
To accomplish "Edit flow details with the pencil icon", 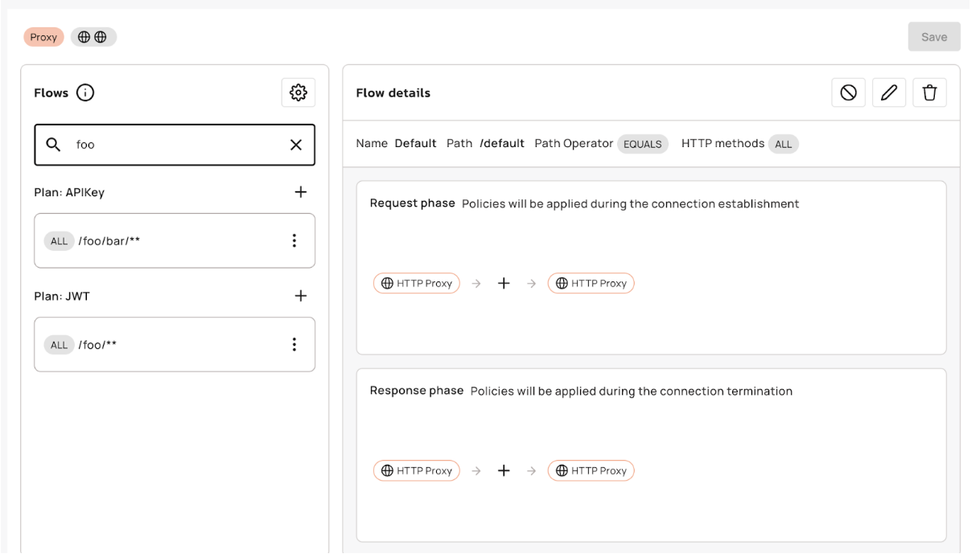I will 889,92.
